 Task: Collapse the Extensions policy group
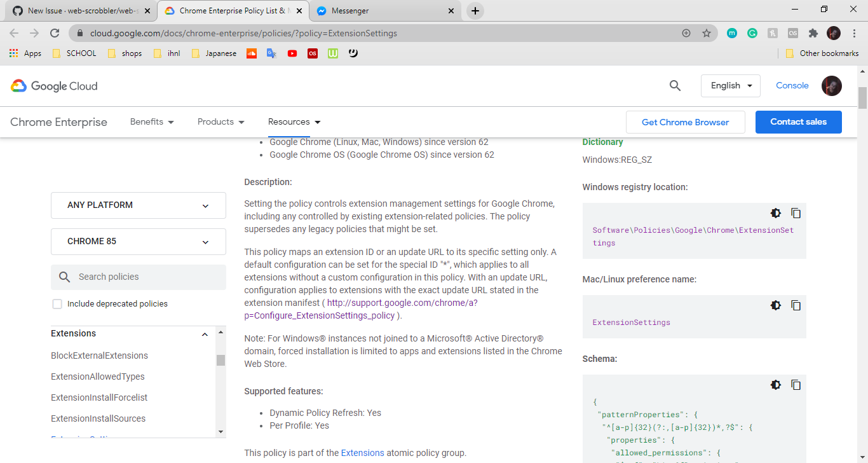pos(205,333)
